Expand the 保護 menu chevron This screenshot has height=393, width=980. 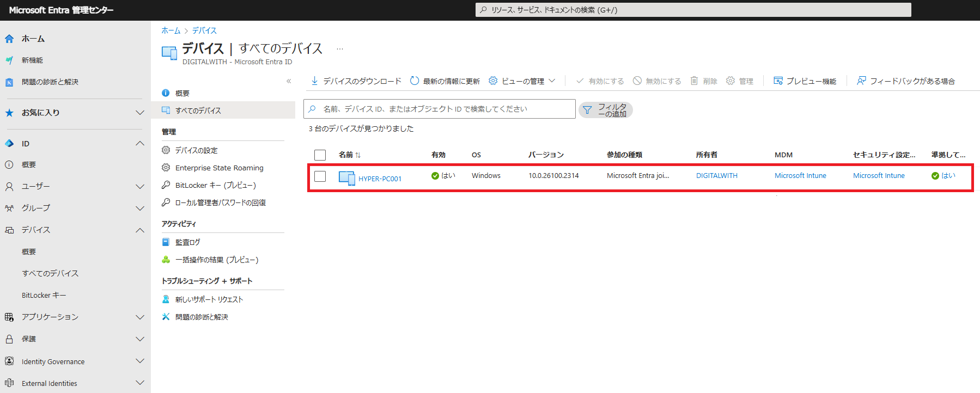point(140,339)
